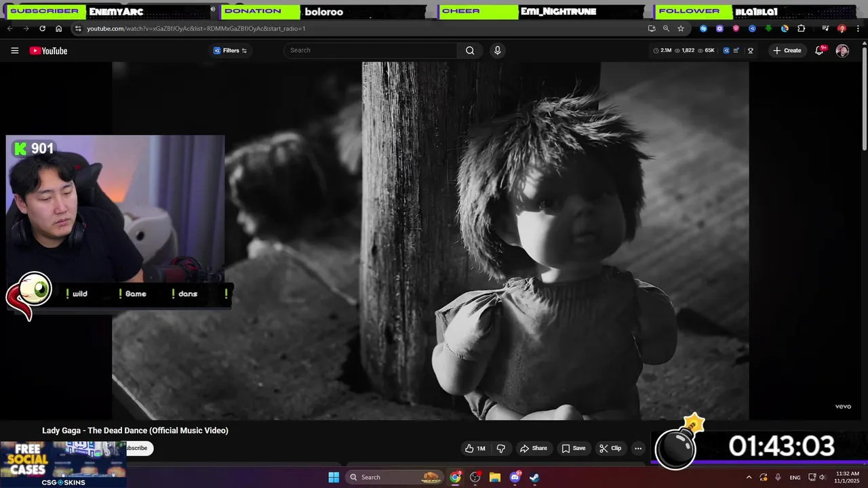
Task: Switch to Chrome on the taskbar
Action: pos(455,477)
